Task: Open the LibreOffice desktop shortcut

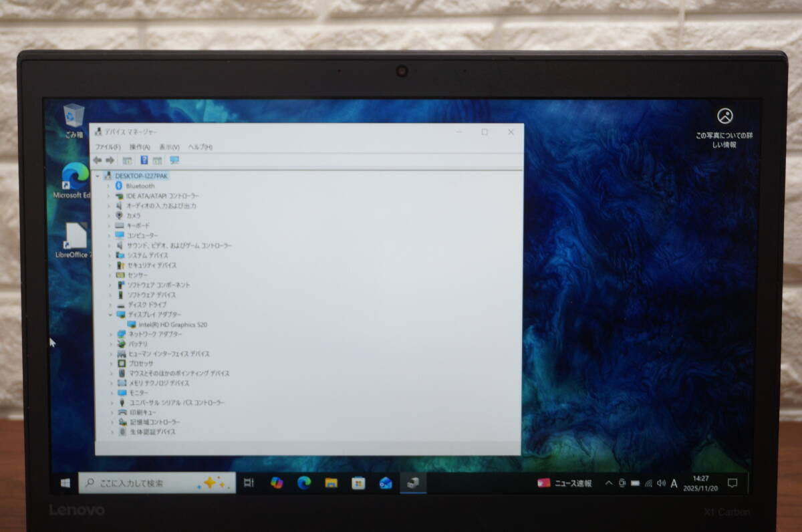Action: [x=74, y=241]
